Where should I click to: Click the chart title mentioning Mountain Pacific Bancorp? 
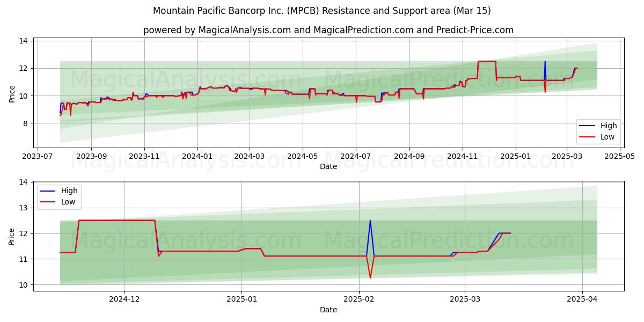click(x=321, y=11)
